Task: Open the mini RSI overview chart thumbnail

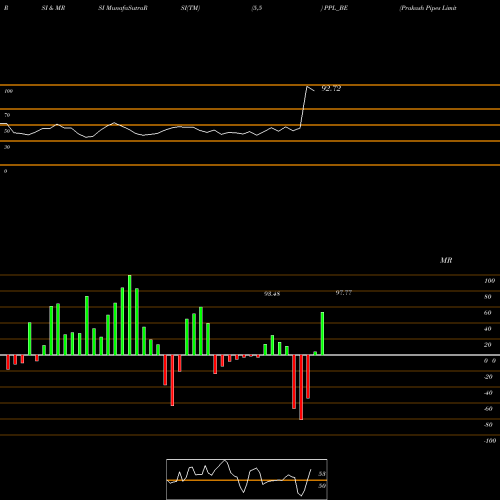Action: tap(247, 479)
